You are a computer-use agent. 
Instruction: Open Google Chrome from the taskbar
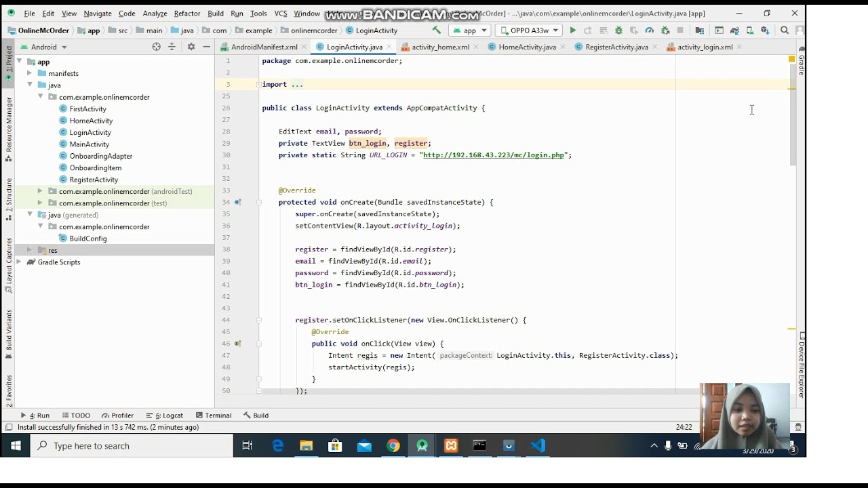coord(393,445)
